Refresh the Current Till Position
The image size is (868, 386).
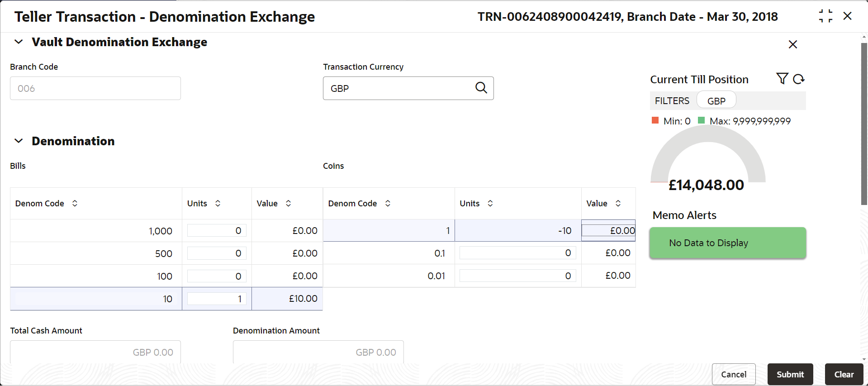click(x=799, y=79)
